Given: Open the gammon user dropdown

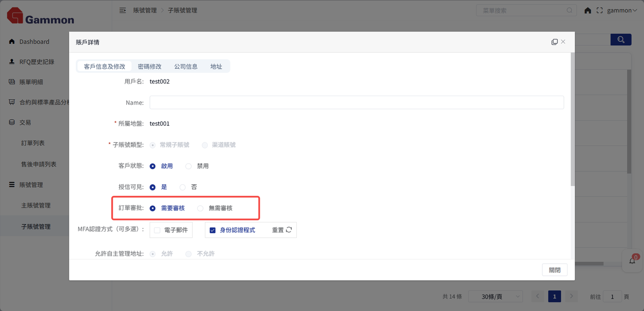Looking at the screenshot, I should pos(622,11).
